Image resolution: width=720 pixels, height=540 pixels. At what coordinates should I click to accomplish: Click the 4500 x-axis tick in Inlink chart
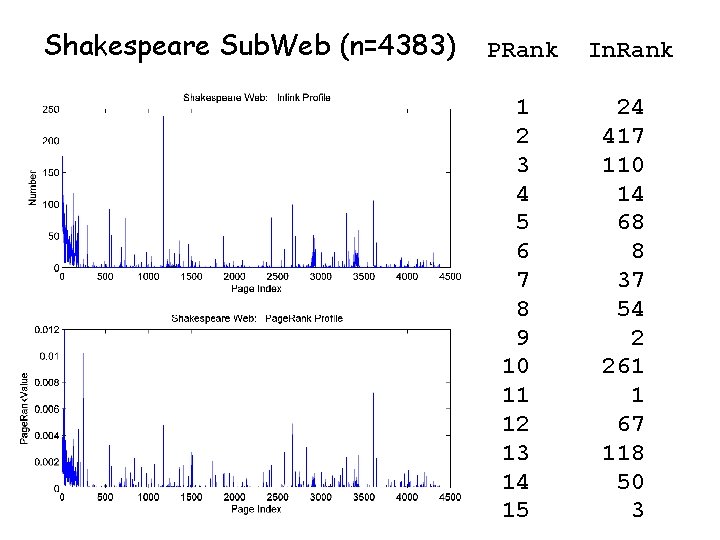point(450,276)
